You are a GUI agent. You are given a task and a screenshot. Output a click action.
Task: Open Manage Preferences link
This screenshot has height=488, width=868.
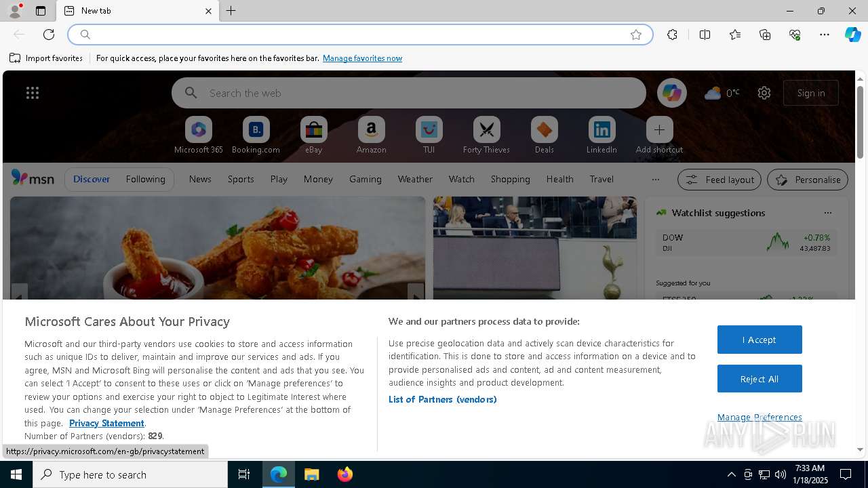click(759, 417)
